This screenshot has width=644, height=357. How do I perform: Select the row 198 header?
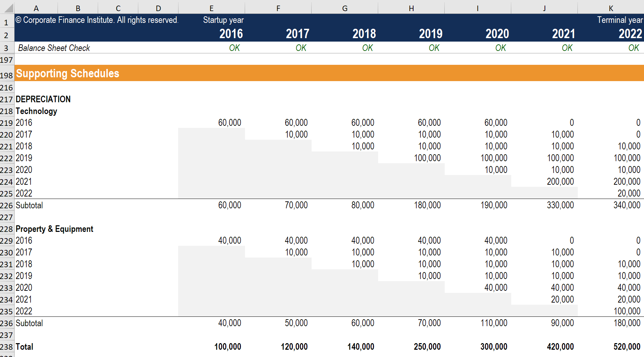point(7,75)
